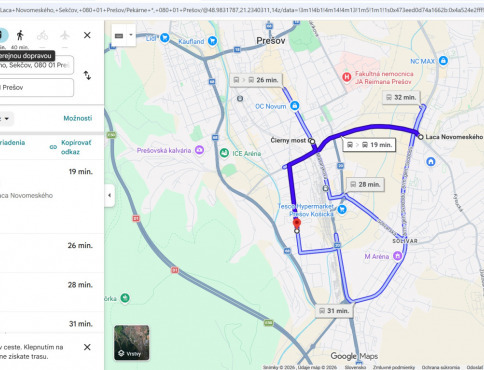Select the 26 min. route label on map
This screenshot has height=370, width=484.
click(x=256, y=80)
